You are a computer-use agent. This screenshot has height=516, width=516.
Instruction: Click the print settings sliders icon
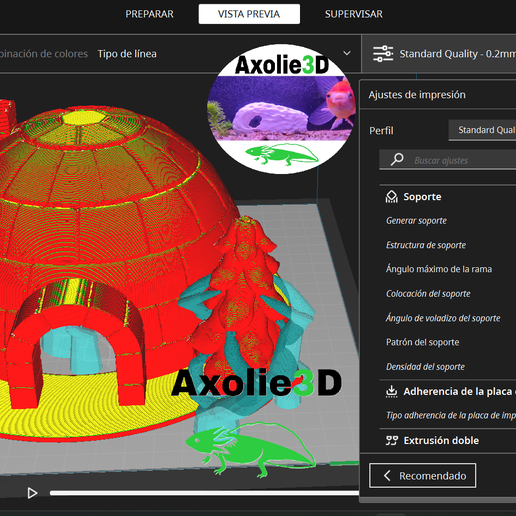click(x=383, y=54)
